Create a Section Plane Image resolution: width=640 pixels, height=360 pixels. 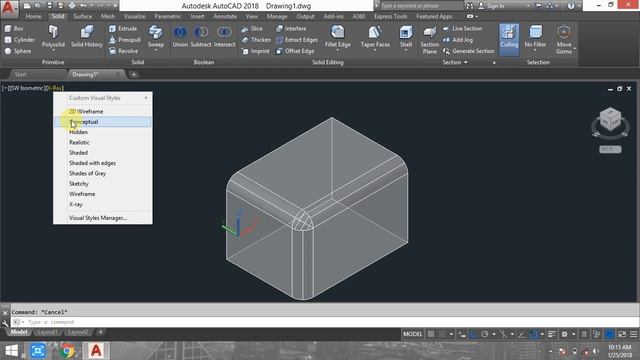pyautogui.click(x=429, y=40)
